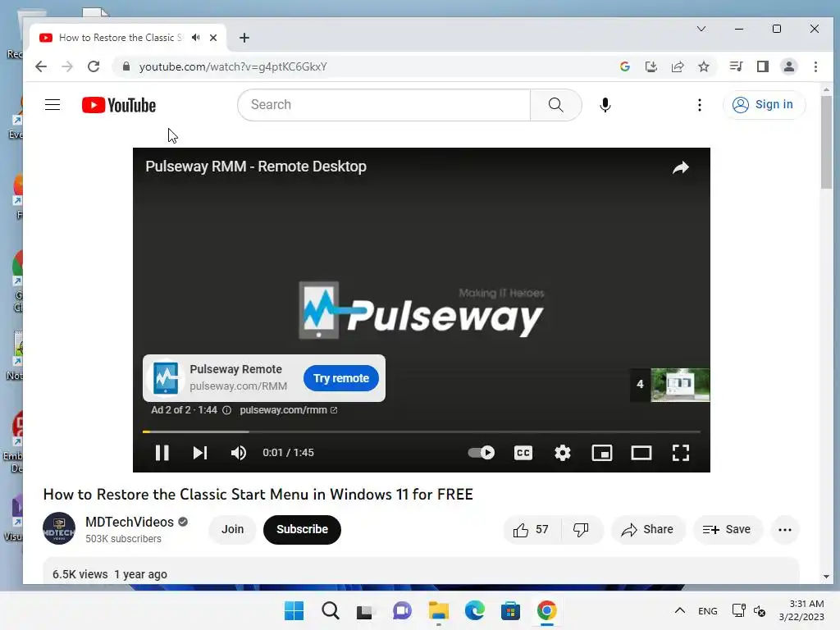Viewport: 840px width, 630px height.
Task: Toggle closed captions CC
Action: 523,453
